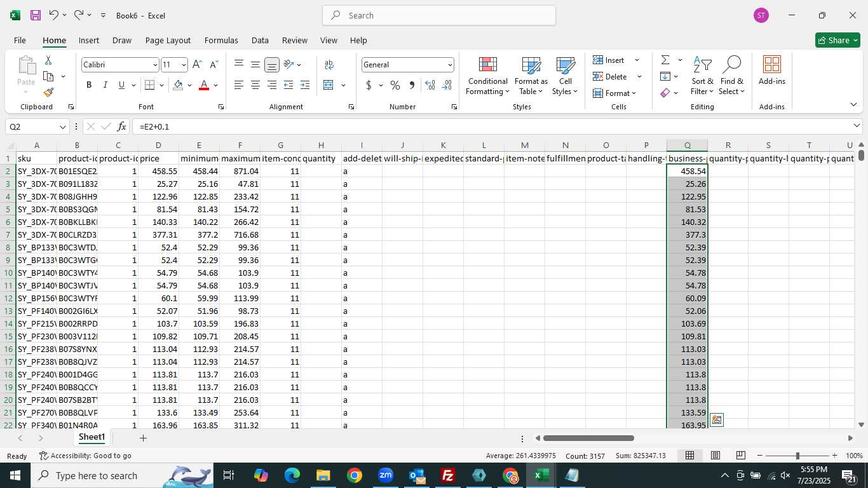Switch to the Page Layout tab

(168, 40)
